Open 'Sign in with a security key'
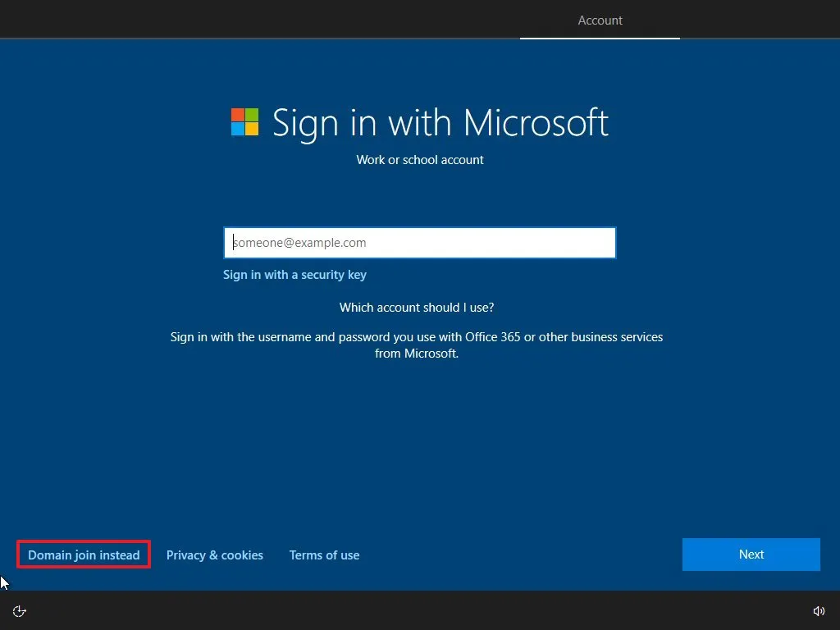The image size is (840, 630). click(294, 275)
